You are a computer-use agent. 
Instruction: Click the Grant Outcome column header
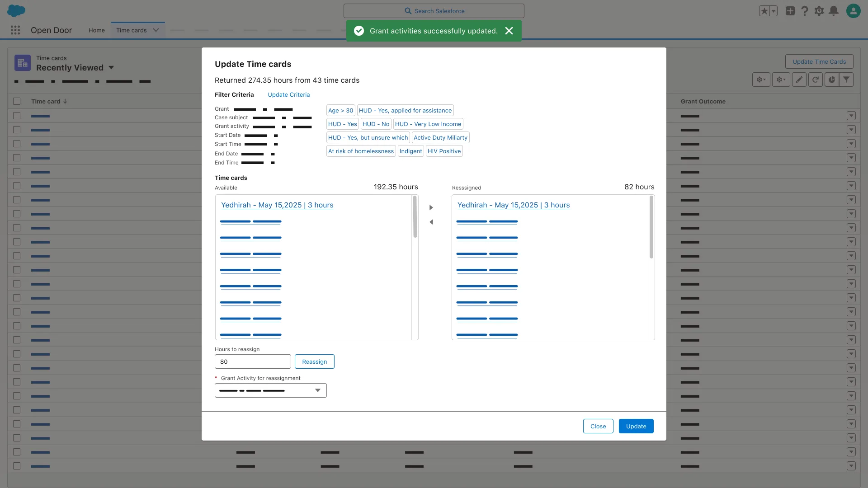coord(703,101)
